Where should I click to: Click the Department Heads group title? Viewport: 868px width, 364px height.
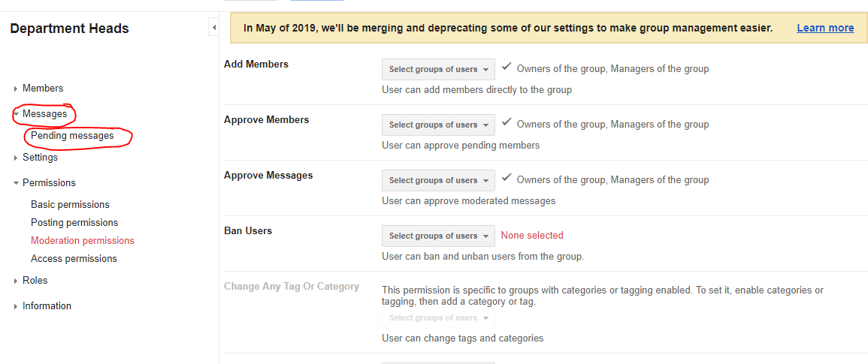(69, 29)
